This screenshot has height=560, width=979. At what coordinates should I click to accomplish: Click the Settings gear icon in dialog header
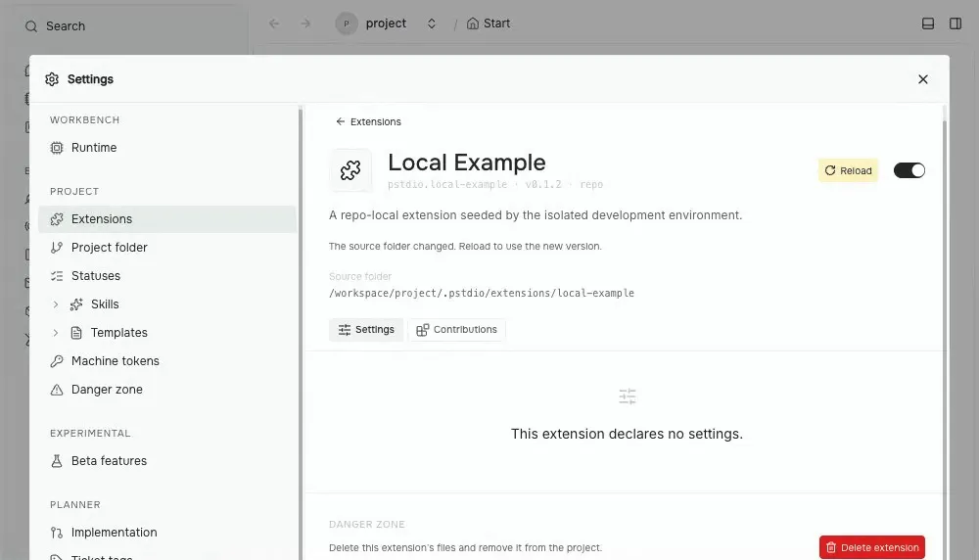click(x=52, y=79)
